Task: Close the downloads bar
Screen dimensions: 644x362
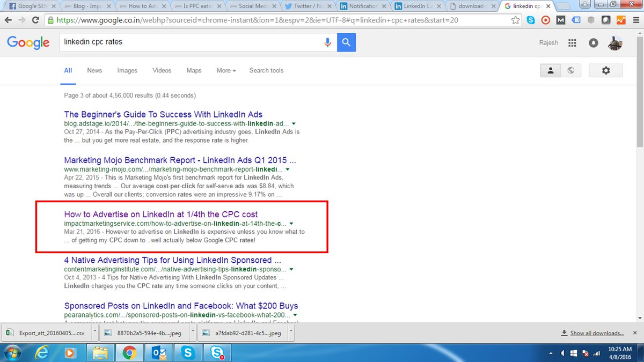Action: click(x=635, y=333)
